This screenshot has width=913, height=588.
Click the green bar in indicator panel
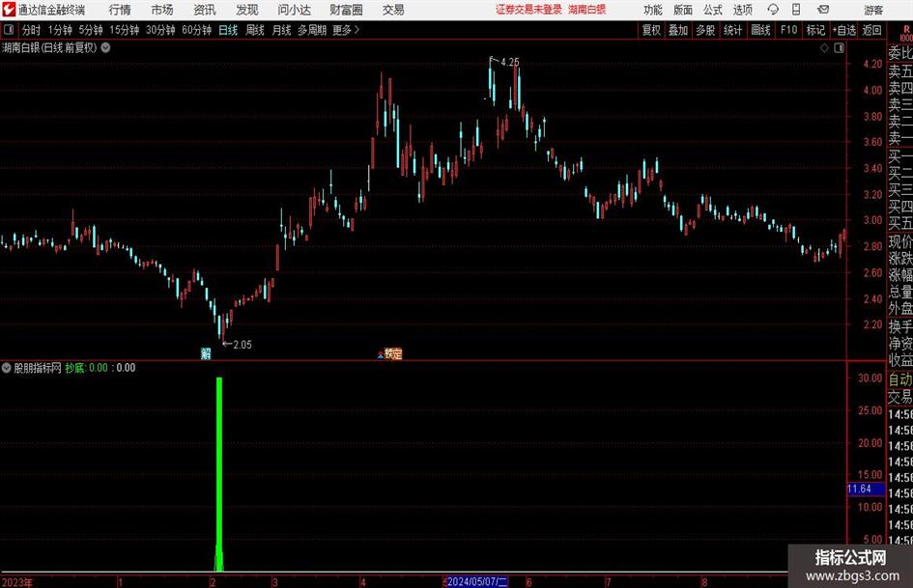(x=219, y=474)
